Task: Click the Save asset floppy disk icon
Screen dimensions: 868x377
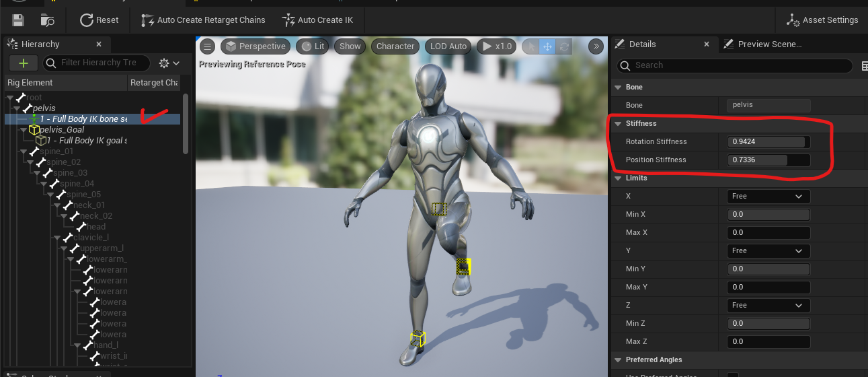Action: click(18, 20)
